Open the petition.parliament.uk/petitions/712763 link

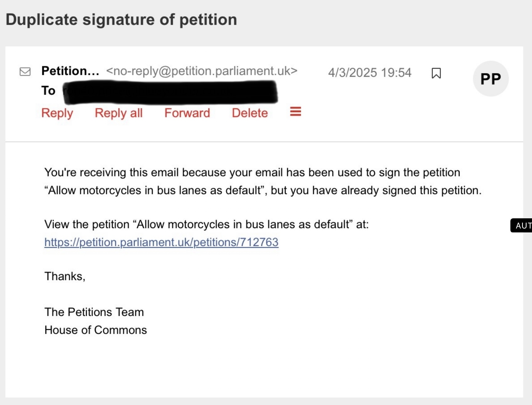(161, 242)
